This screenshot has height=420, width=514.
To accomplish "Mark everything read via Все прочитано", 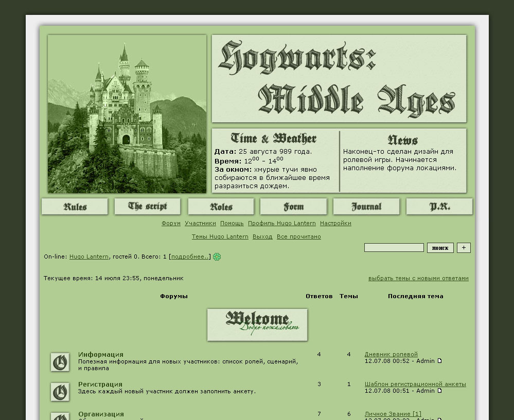I will pos(298,236).
